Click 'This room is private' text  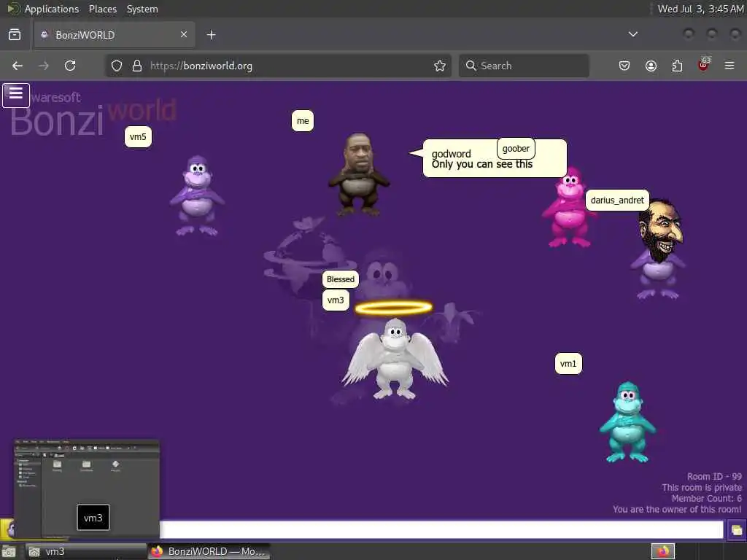[702, 488]
